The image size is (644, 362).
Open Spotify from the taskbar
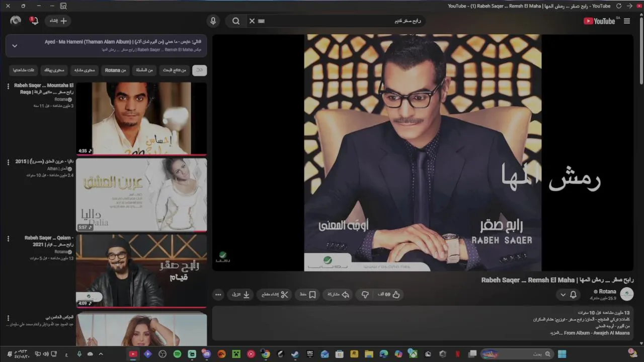tap(177, 354)
